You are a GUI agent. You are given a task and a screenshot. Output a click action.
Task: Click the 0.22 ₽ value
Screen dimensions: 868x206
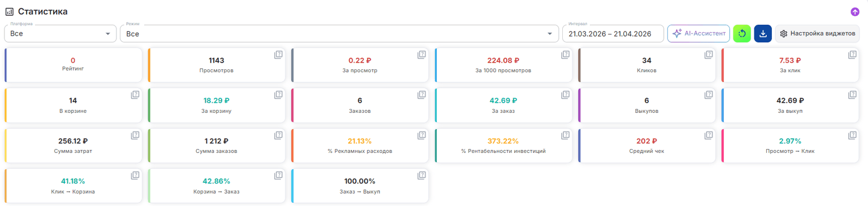pyautogui.click(x=360, y=60)
